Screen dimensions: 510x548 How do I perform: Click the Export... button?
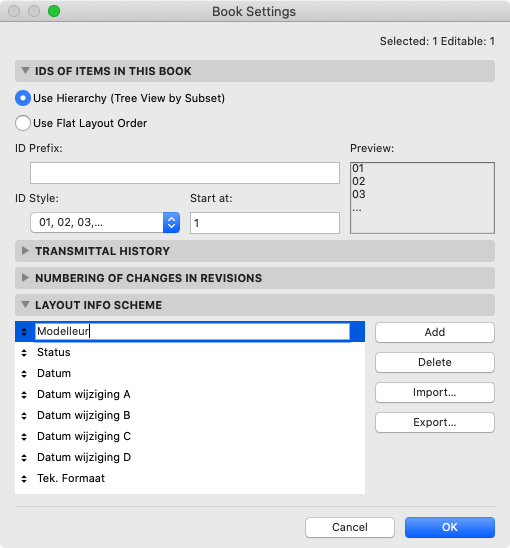[x=435, y=422]
